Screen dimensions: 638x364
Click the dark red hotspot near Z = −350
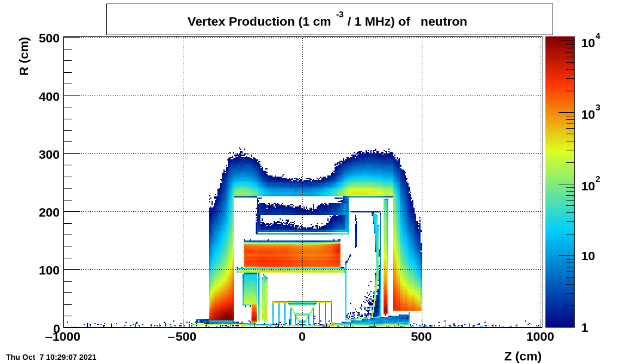pos(222,311)
